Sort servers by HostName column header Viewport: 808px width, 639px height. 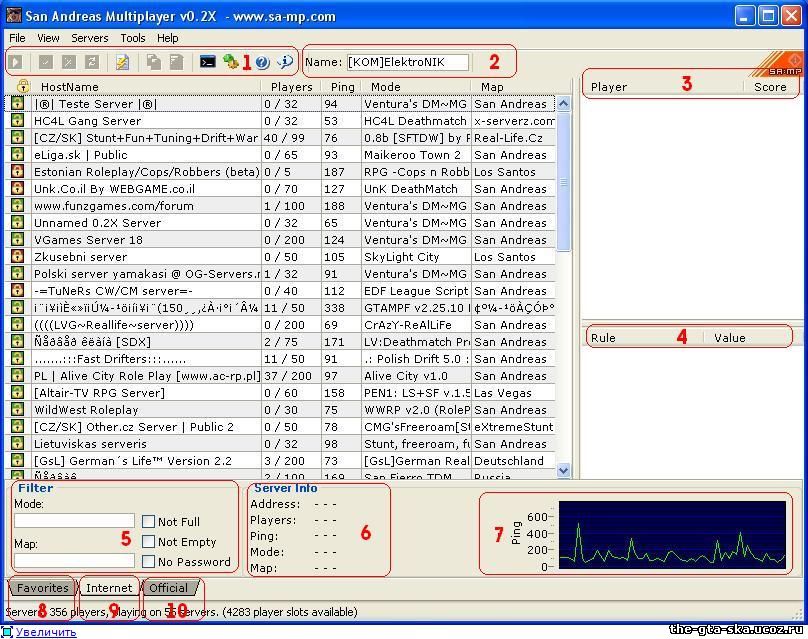[x=146, y=87]
